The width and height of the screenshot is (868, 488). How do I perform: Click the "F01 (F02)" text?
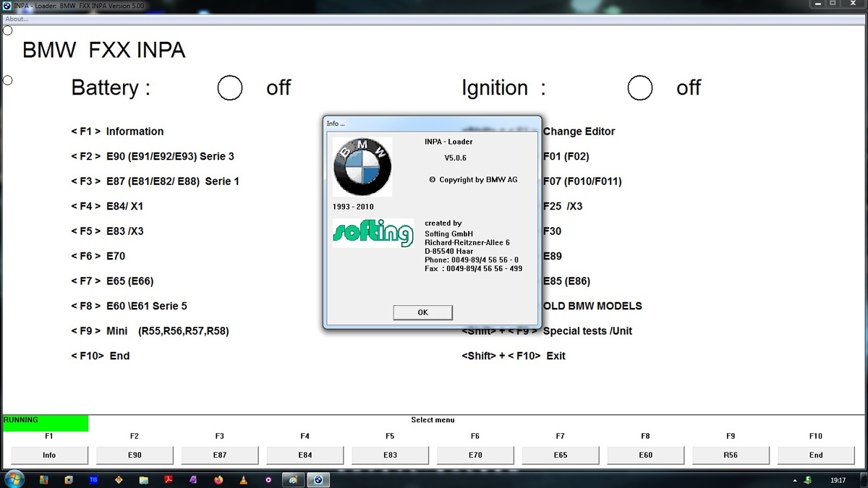pos(566,156)
